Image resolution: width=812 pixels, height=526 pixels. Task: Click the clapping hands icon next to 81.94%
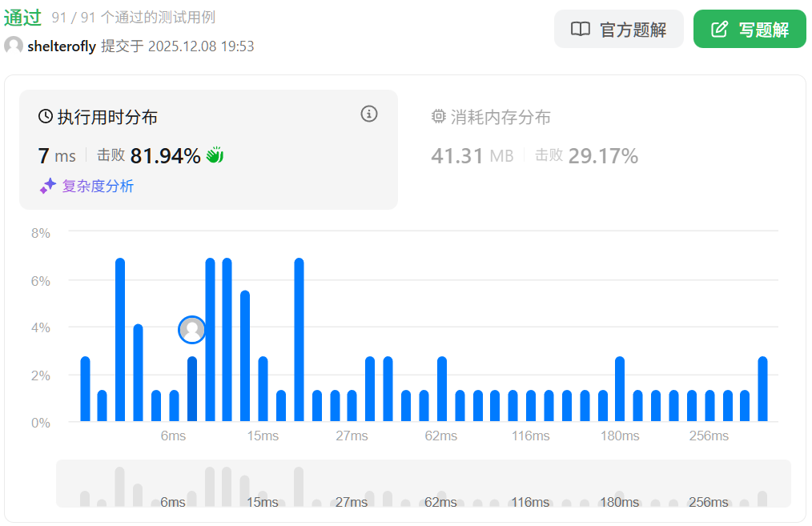[x=215, y=155]
